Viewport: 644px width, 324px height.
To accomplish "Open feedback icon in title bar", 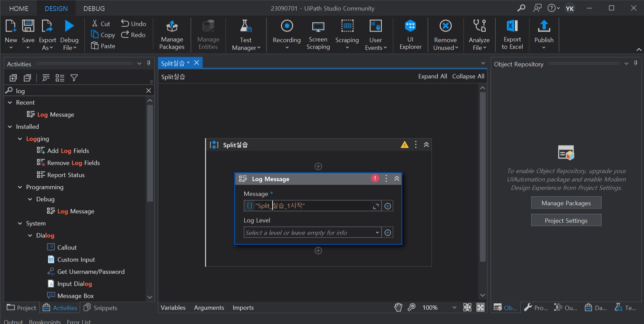I will 537,8.
